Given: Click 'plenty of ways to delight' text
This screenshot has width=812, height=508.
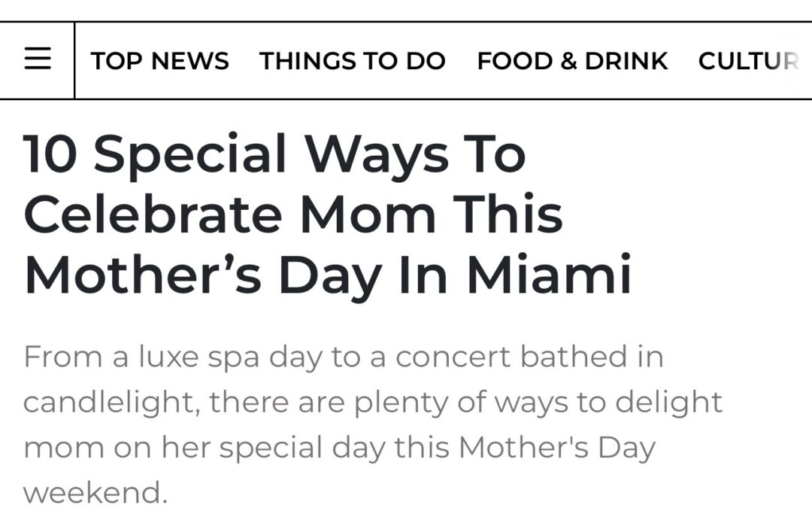Looking at the screenshot, I should click(538, 403).
